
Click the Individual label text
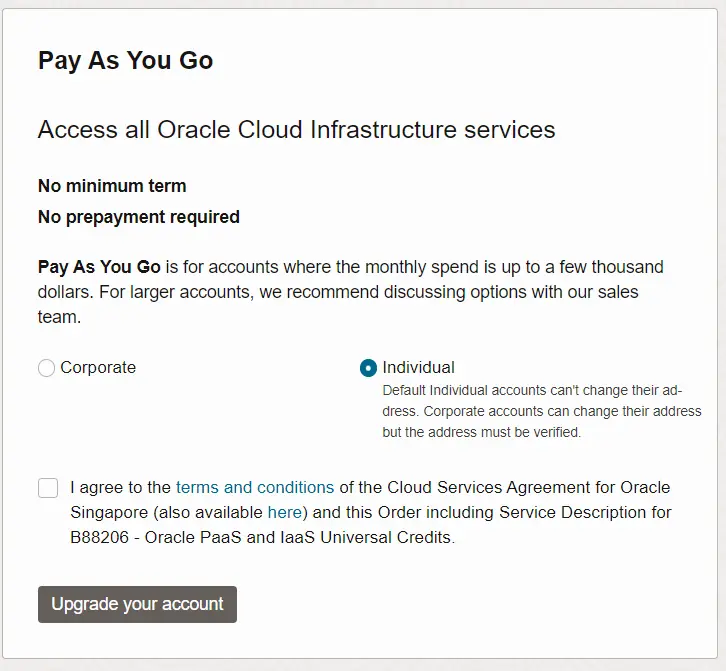pyautogui.click(x=418, y=368)
